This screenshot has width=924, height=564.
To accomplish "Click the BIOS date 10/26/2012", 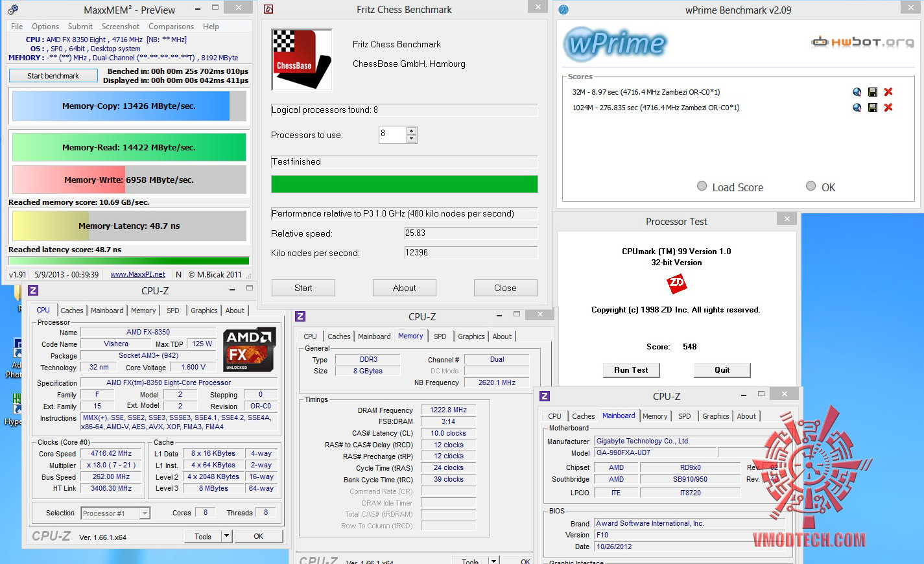I will (x=690, y=546).
